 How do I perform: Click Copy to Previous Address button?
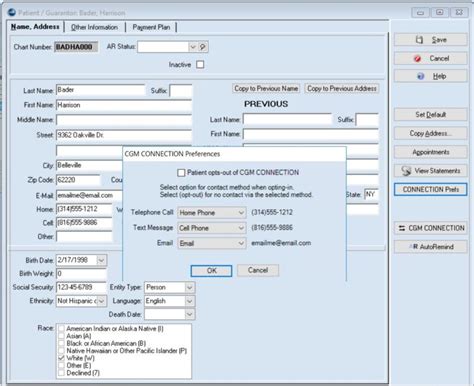pyautogui.click(x=342, y=89)
